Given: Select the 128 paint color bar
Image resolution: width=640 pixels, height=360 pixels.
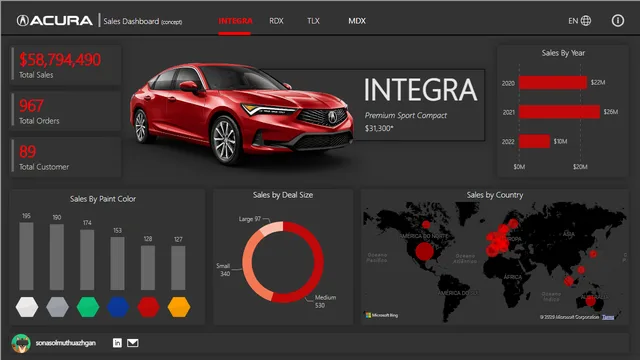Looking at the screenshot, I should pos(148,268).
